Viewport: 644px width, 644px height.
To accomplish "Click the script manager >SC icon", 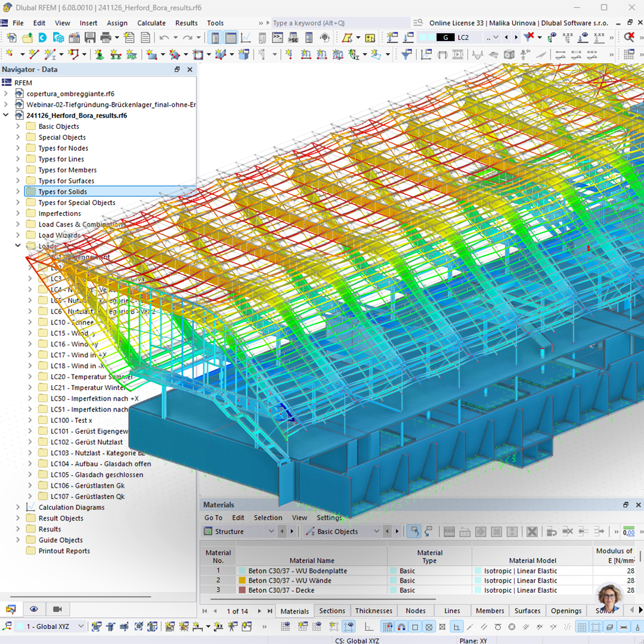I will [x=293, y=38].
